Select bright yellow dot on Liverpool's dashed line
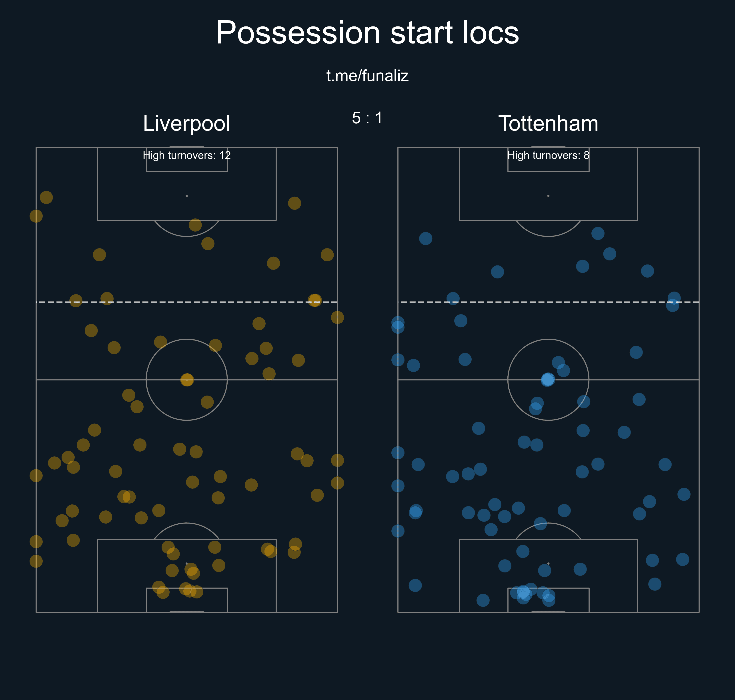735x700 pixels. 314,300
